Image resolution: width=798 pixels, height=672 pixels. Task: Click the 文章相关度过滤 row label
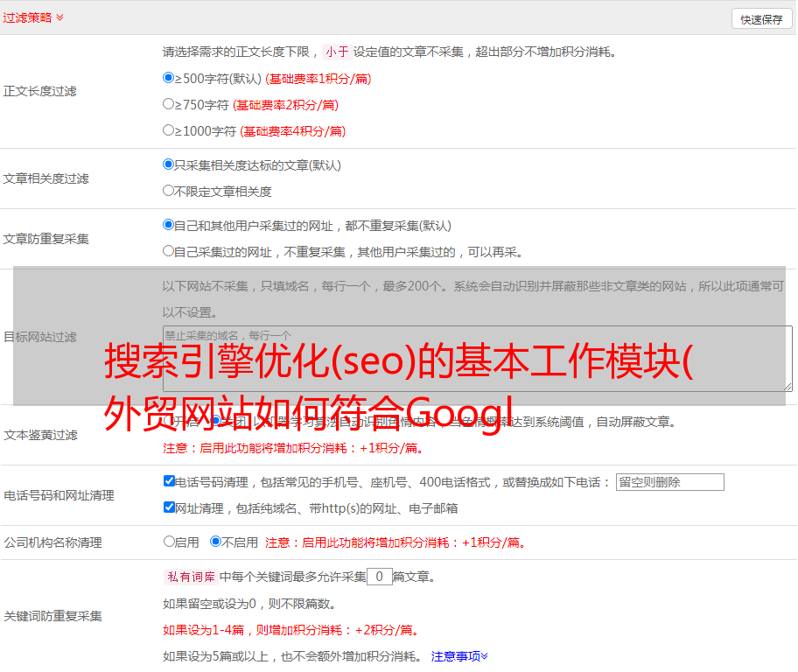point(45,178)
